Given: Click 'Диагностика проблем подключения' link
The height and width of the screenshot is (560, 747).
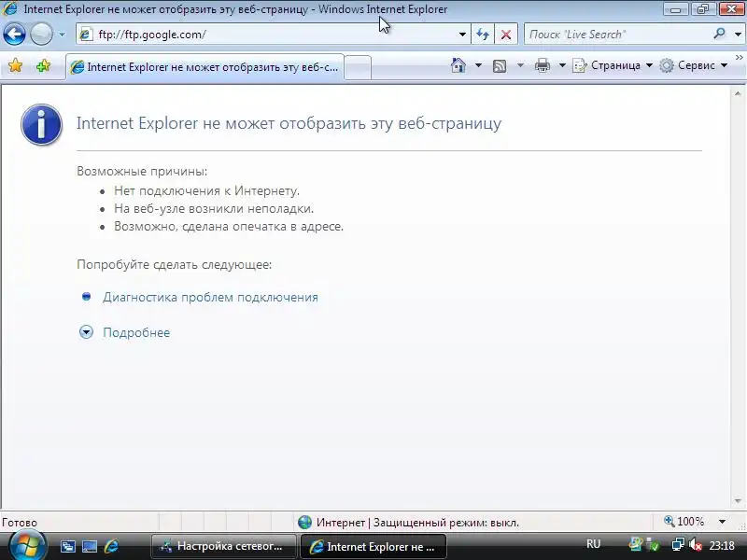Looking at the screenshot, I should click(210, 297).
